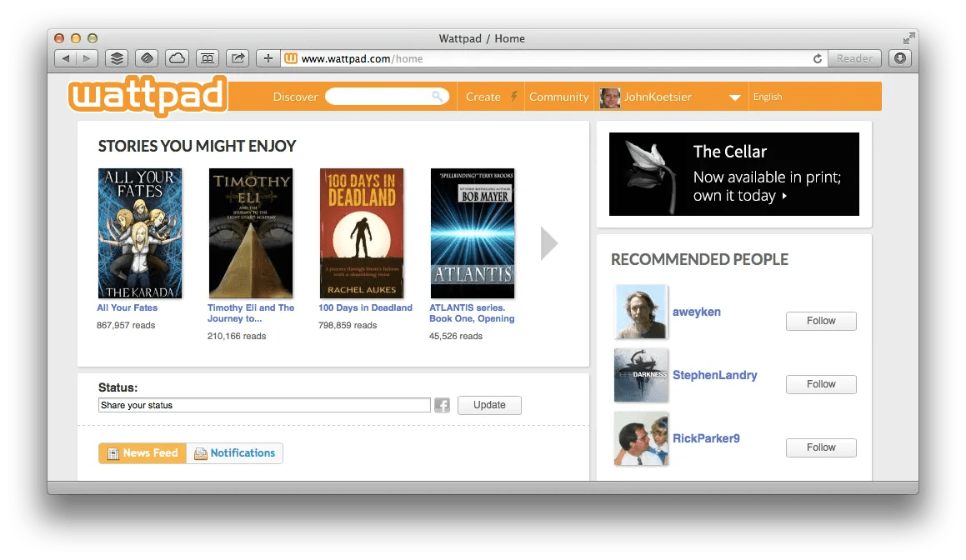Open the aweyken username link

coord(696,312)
